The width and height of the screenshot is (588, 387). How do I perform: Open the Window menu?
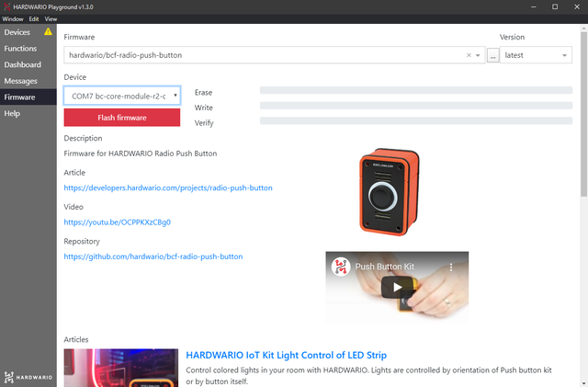[x=12, y=18]
